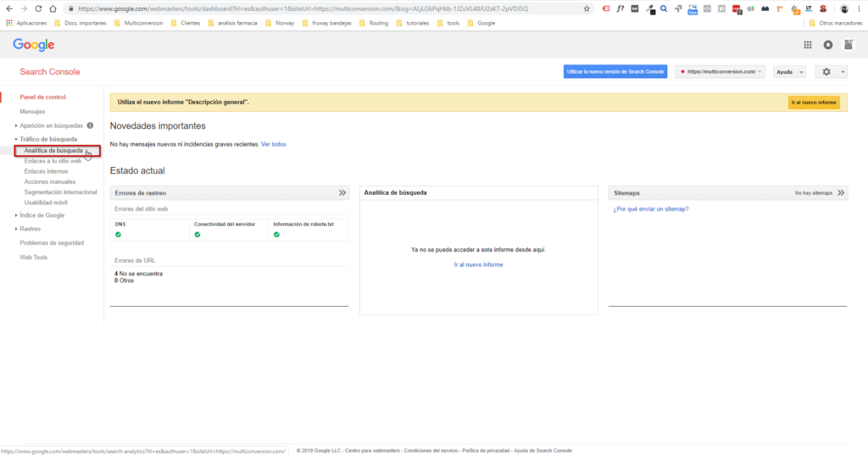Screen dimensions: 868x455
Task: Open the arrow dropdown next to the gear
Action: coord(843,72)
